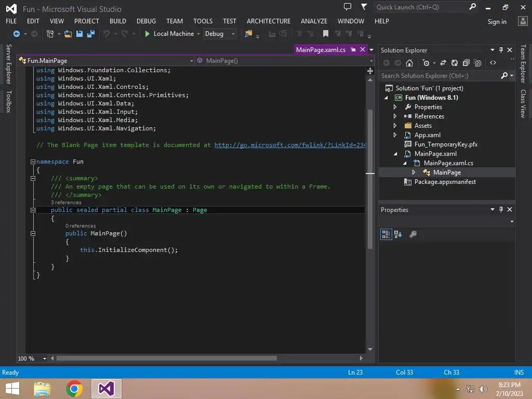Click the Show All Files icon
Image resolution: width=532 pixels, height=399 pixels.
click(478, 63)
